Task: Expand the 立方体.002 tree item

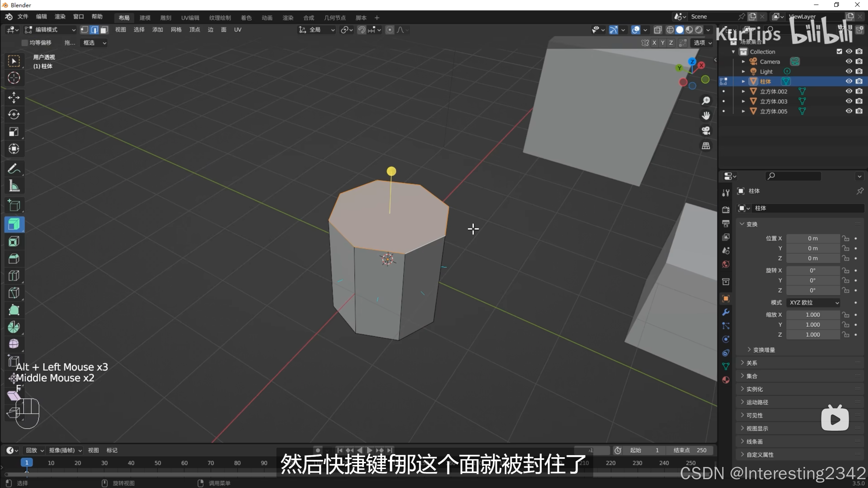Action: 743,91
